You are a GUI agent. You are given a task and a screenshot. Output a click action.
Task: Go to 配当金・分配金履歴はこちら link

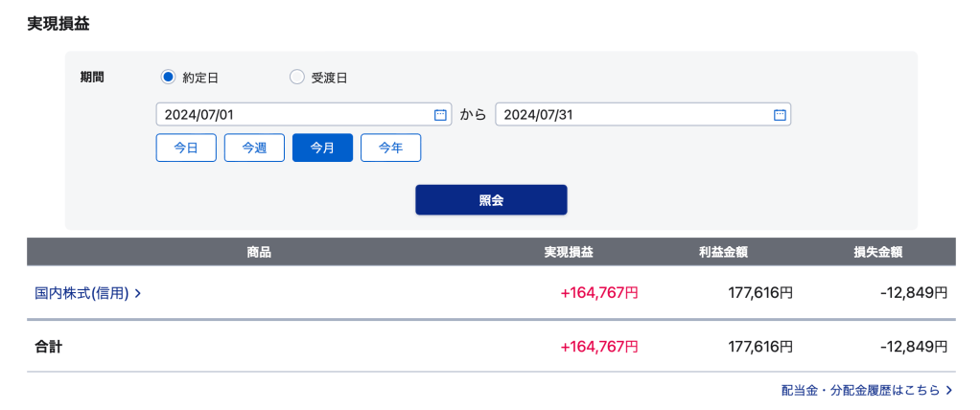(860, 391)
